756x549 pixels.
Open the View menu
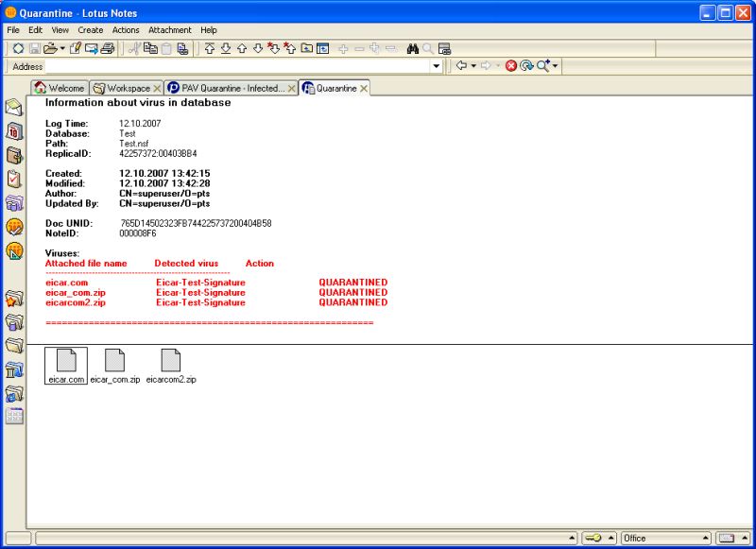tap(60, 30)
